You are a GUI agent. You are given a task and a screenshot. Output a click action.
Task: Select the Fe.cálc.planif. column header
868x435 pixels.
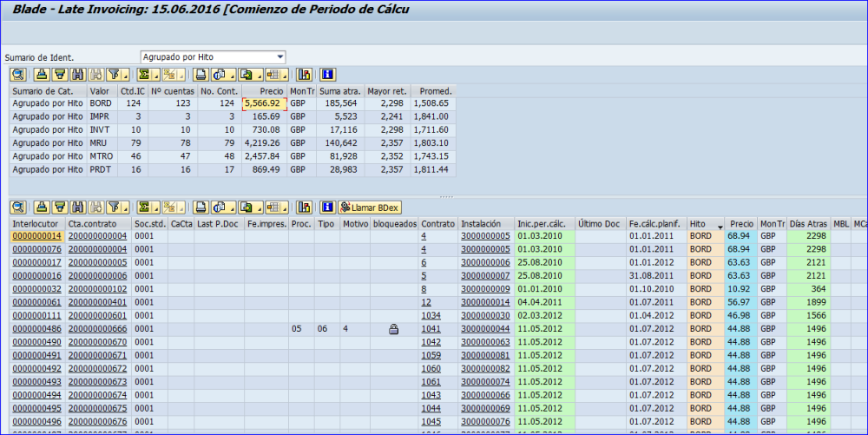pos(656,224)
